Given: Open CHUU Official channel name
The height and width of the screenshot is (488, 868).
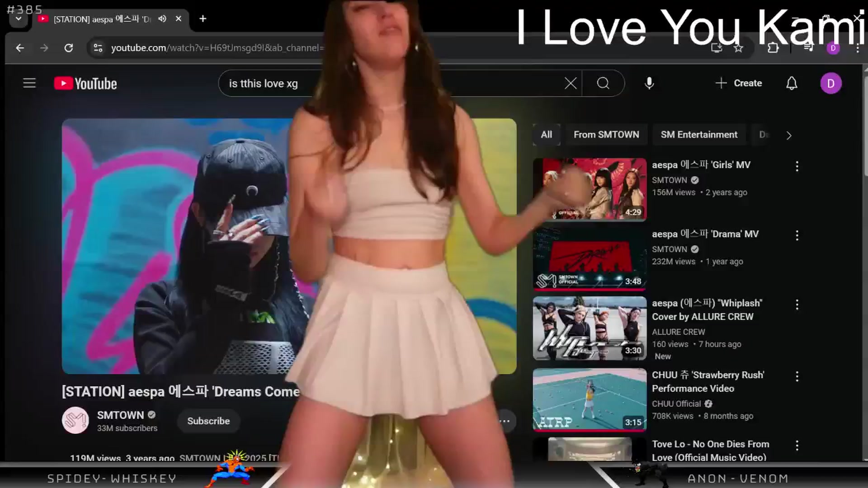Looking at the screenshot, I should click(676, 404).
